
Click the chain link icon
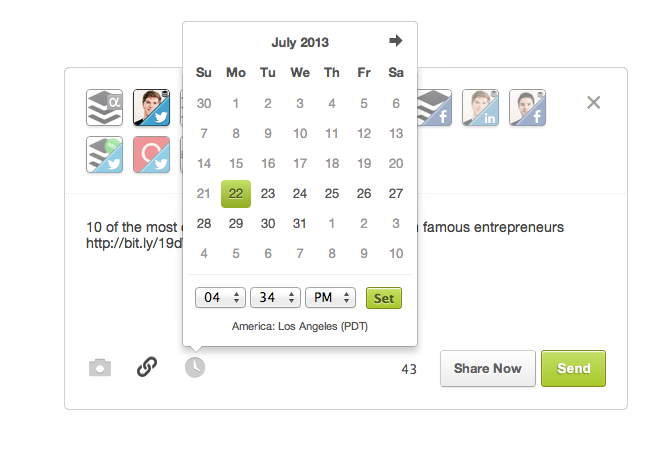tap(147, 367)
